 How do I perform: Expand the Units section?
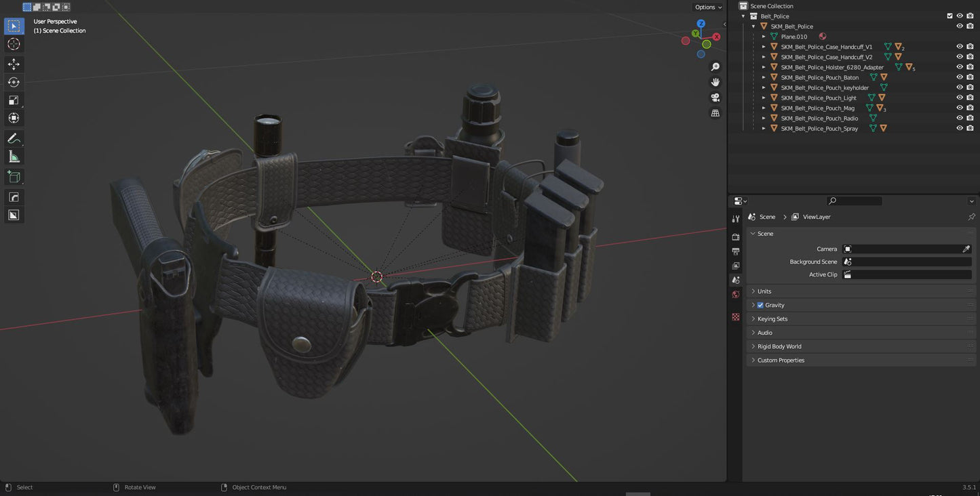764,291
